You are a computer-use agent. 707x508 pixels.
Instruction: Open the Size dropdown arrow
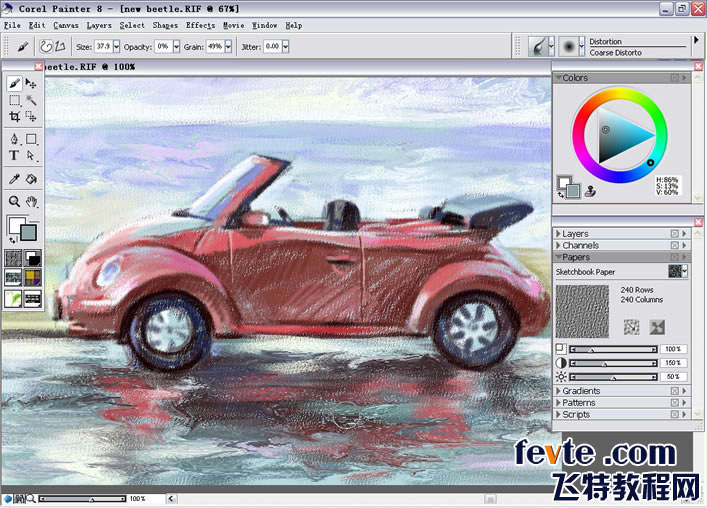(116, 46)
